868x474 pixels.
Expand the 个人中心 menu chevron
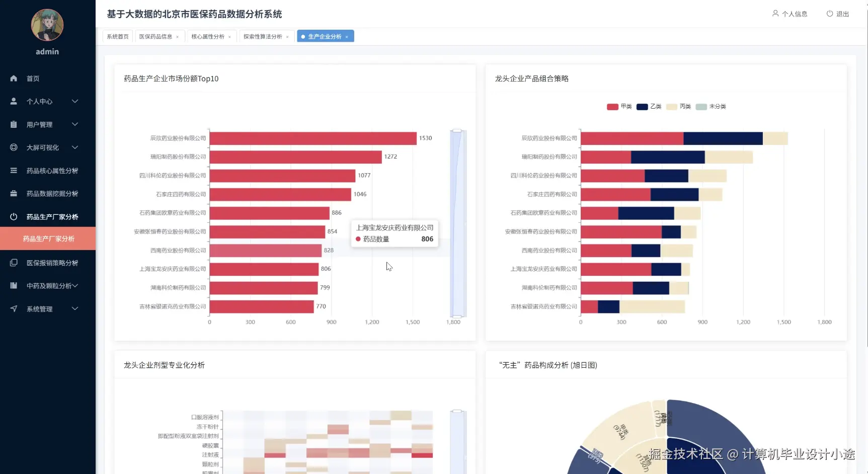tap(75, 101)
